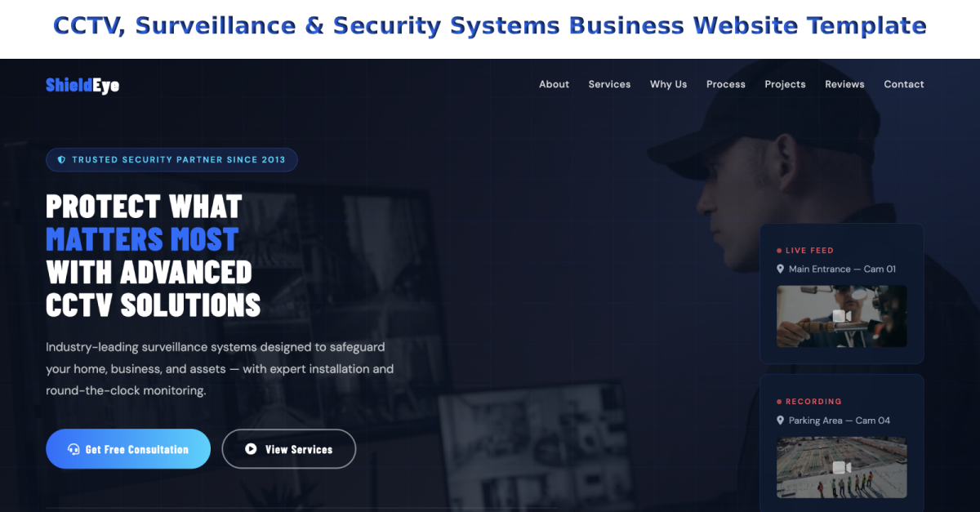The height and width of the screenshot is (512, 980).
Task: Click shield icon in Trusted Security badge
Action: (61, 160)
